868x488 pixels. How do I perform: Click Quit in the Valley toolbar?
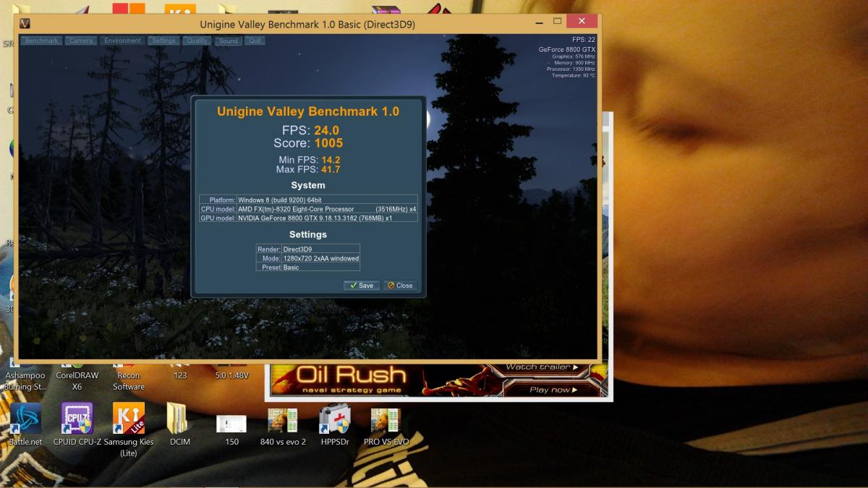[x=255, y=40]
